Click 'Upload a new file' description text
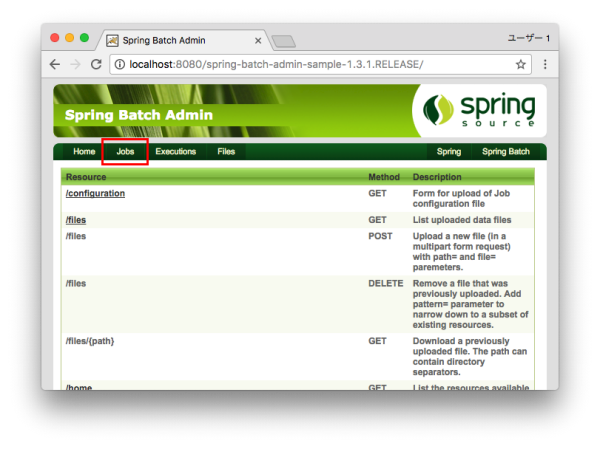The image size is (600, 449). (461, 252)
